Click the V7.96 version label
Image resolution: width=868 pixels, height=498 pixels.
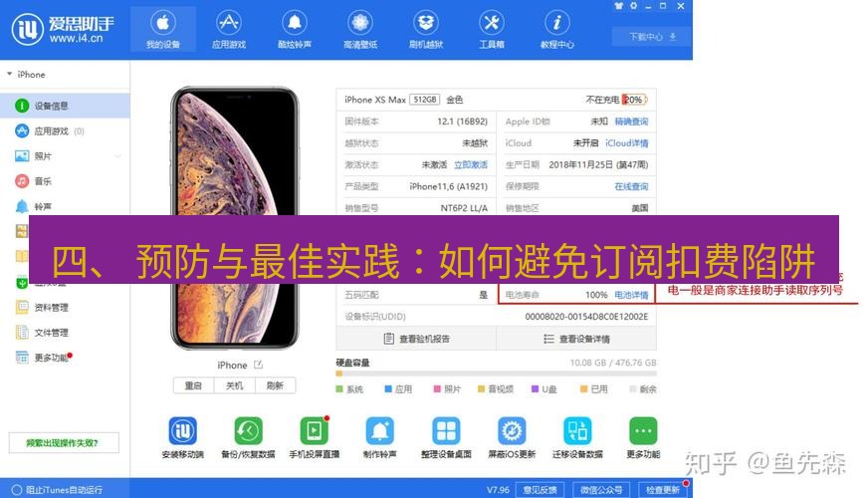pyautogui.click(x=498, y=490)
